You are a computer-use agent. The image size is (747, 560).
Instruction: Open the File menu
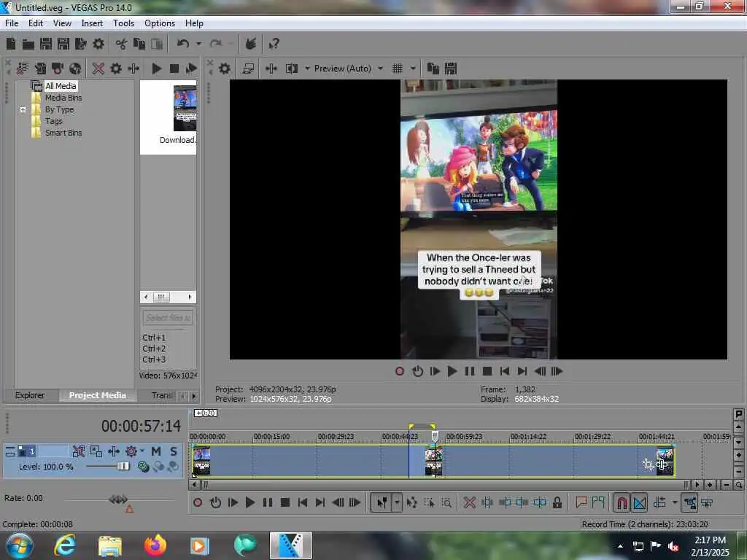click(x=12, y=23)
